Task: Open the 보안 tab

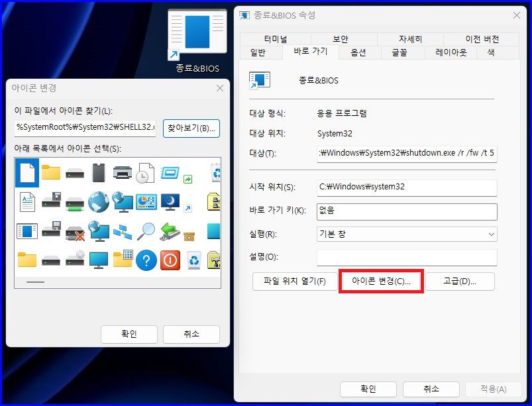Action: click(341, 39)
